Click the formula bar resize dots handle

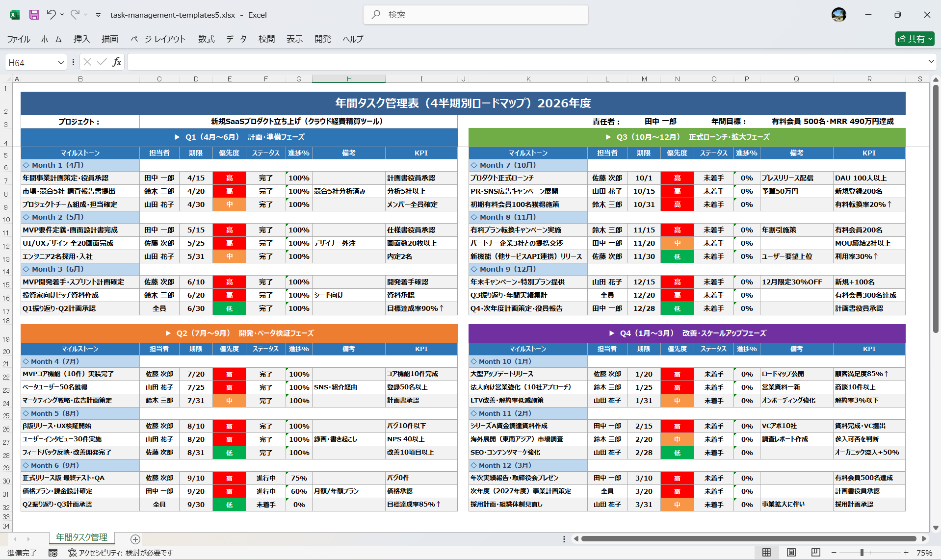[x=73, y=62]
